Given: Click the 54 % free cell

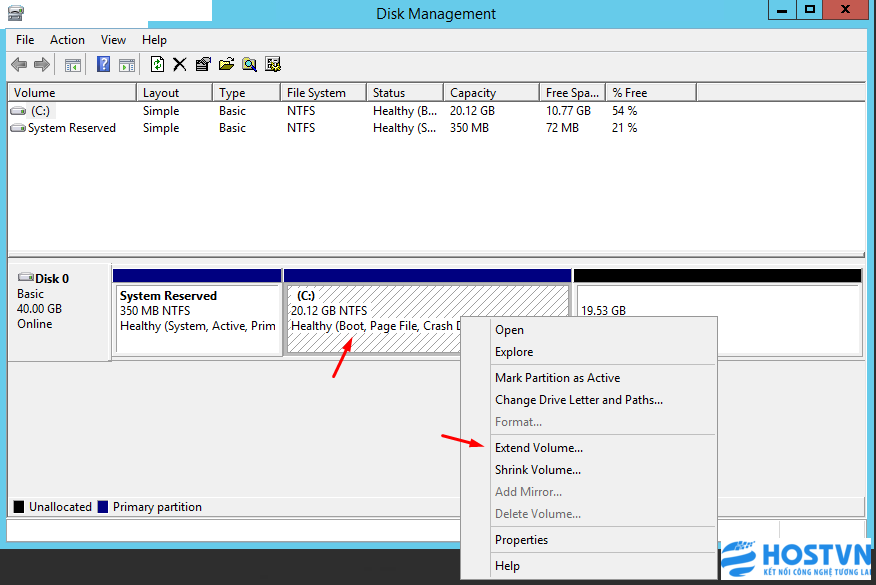Looking at the screenshot, I should [625, 111].
